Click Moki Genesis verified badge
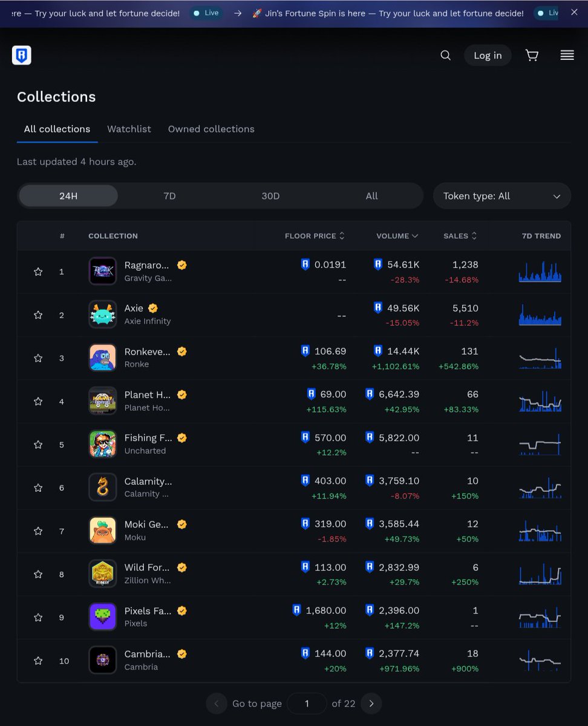The height and width of the screenshot is (726, 588). pyautogui.click(x=181, y=524)
